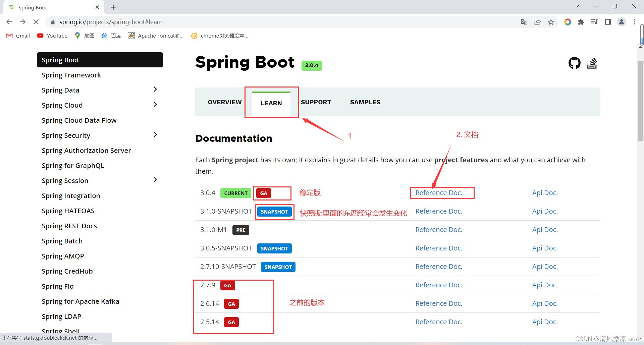Expand the Spring Cloud submenu
Image resolution: width=644 pixels, height=345 pixels.
click(x=155, y=104)
